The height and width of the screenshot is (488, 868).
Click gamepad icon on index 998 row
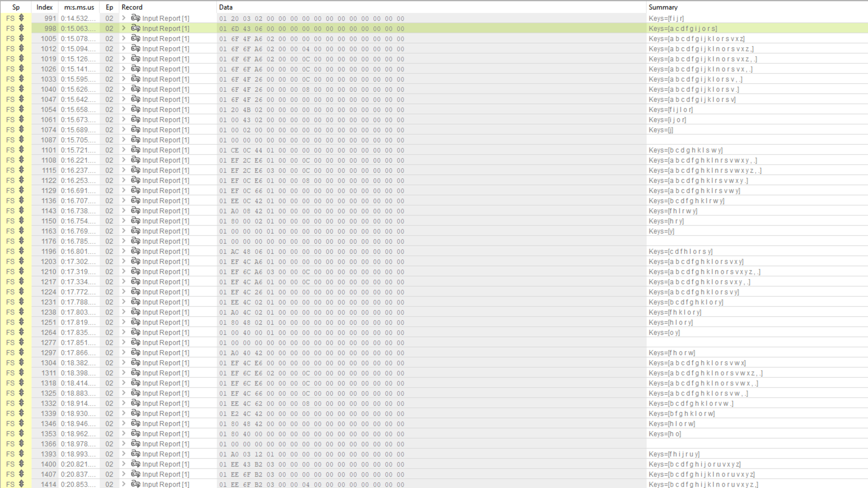pos(135,28)
